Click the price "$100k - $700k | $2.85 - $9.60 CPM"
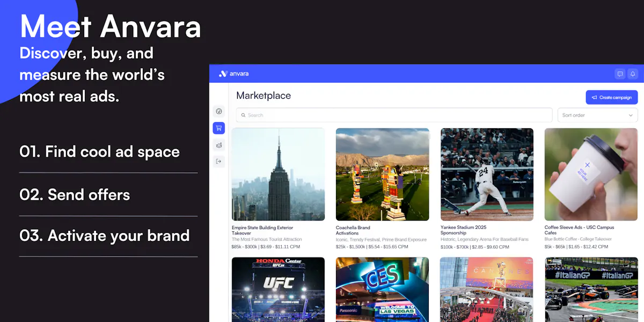Screen dimensions: 644x322 475,247
